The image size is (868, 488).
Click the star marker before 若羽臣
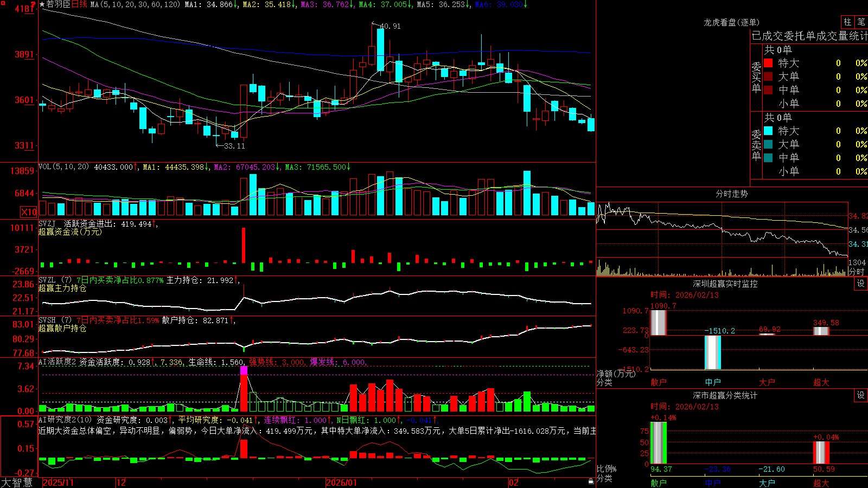[x=42, y=4]
